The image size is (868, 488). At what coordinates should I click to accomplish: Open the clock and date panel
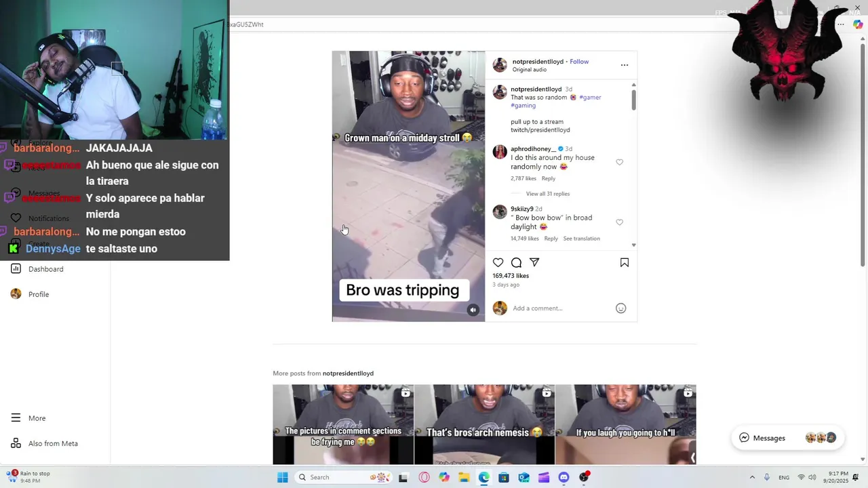(x=837, y=477)
